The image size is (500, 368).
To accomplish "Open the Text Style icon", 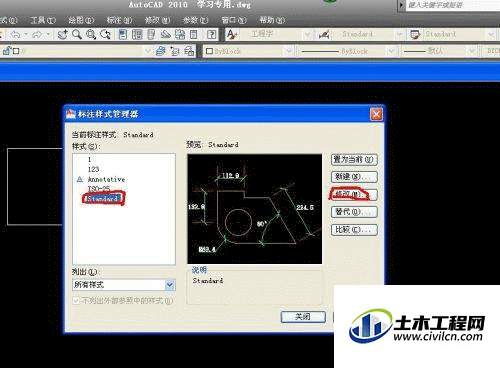I will click(231, 34).
